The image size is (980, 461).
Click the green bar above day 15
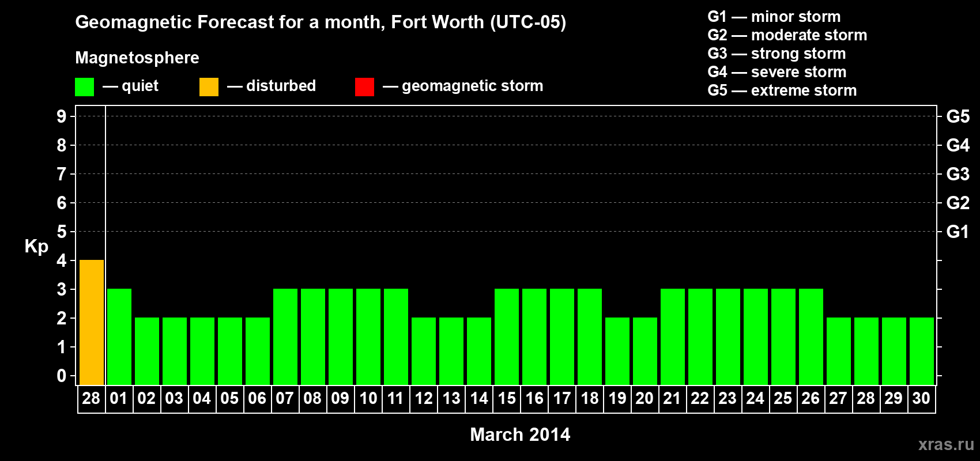tap(507, 337)
